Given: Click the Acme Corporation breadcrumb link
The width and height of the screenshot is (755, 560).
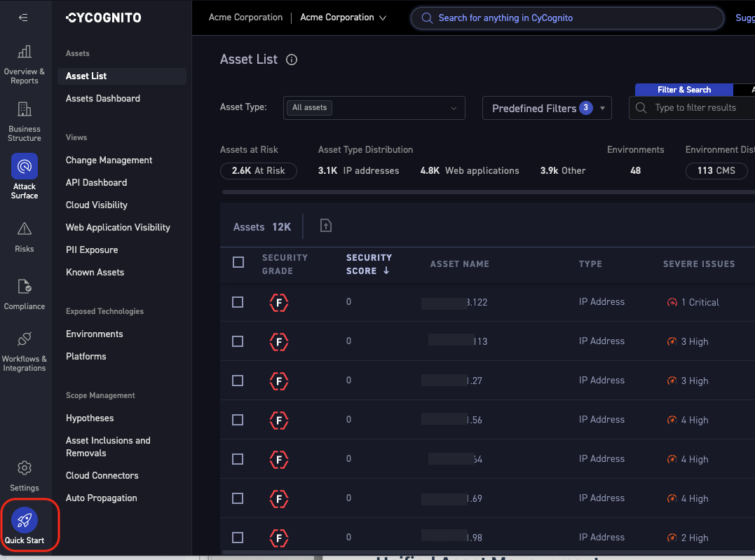Looking at the screenshot, I should (x=245, y=18).
